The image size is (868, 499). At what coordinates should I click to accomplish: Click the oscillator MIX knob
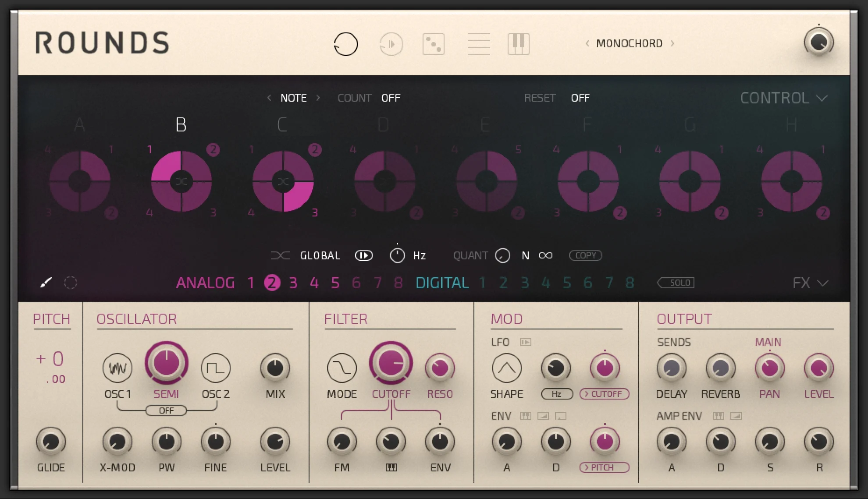pyautogui.click(x=275, y=368)
